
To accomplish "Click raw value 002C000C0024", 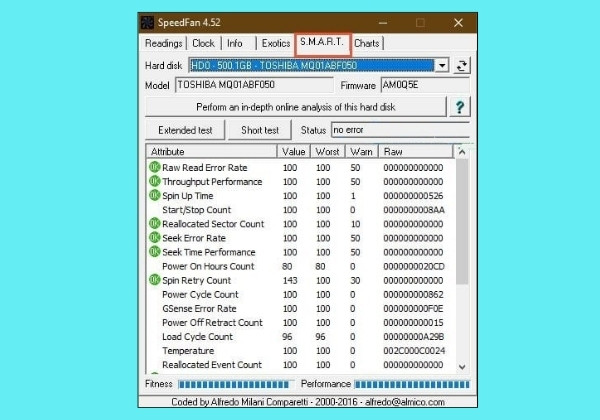I will point(414,351).
